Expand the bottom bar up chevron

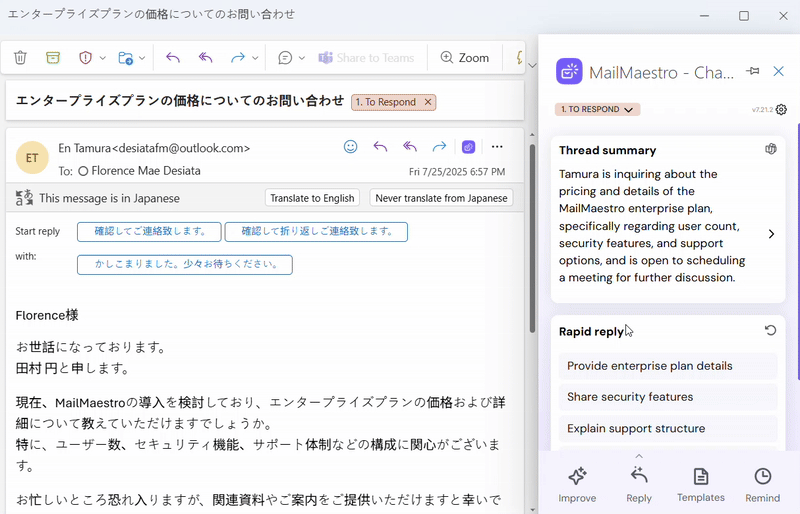coord(639,456)
